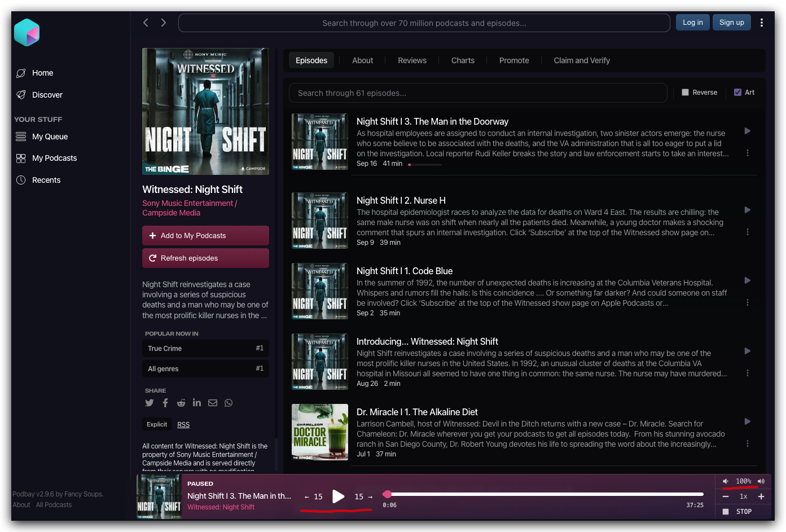Image resolution: width=786 pixels, height=532 pixels.
Task: Focus the 'Search through 61 episodes' field
Action: (x=478, y=93)
